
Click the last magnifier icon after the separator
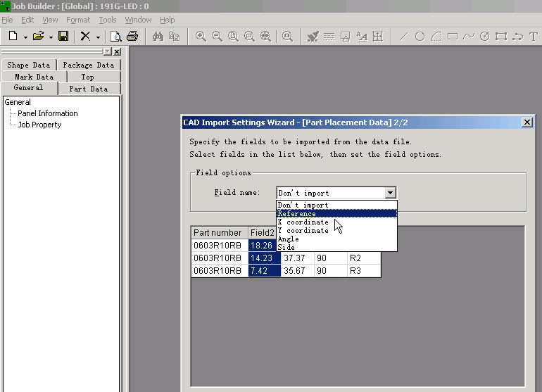[x=287, y=36]
